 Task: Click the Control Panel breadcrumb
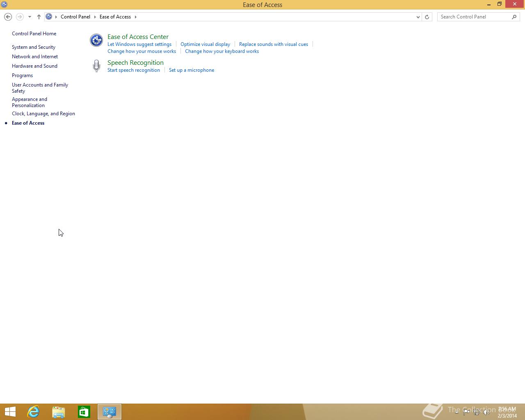(75, 17)
